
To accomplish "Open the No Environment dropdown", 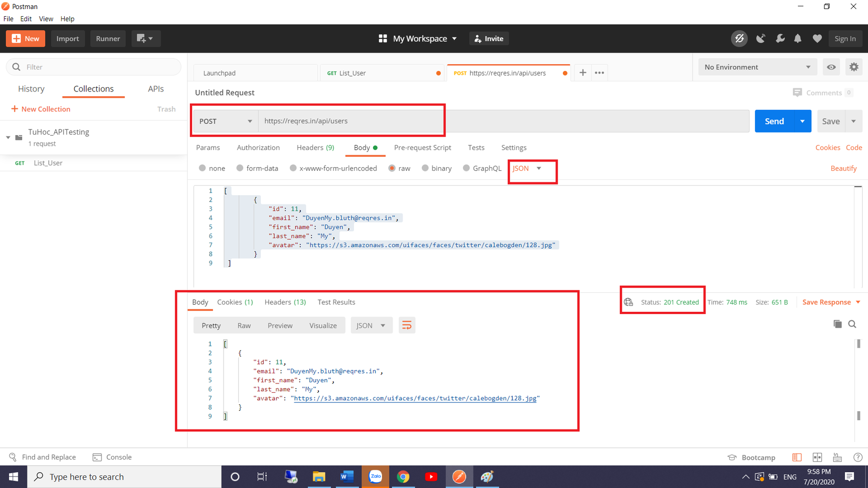I will 757,67.
